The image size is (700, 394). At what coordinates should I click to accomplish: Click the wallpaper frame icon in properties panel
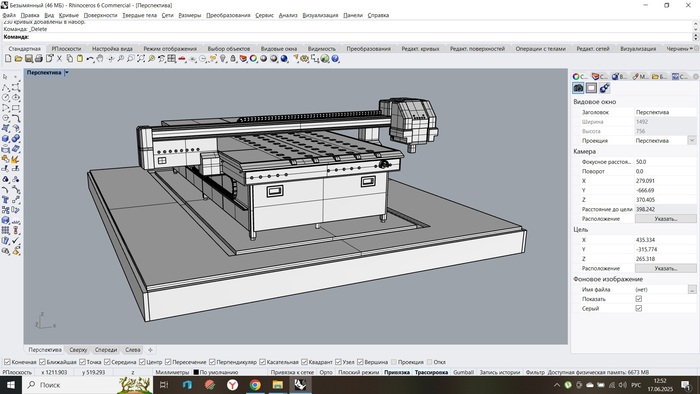[x=591, y=88]
